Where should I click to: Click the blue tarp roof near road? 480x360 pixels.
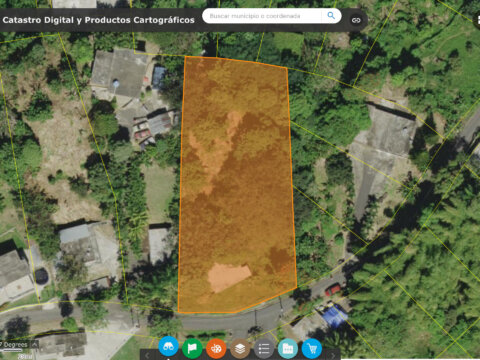pyautogui.click(x=334, y=316)
